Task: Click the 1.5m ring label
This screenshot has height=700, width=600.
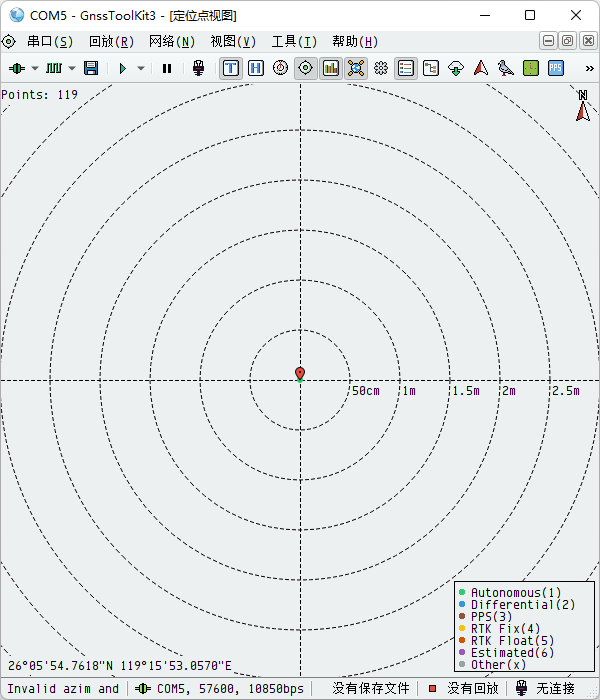Action: point(466,391)
